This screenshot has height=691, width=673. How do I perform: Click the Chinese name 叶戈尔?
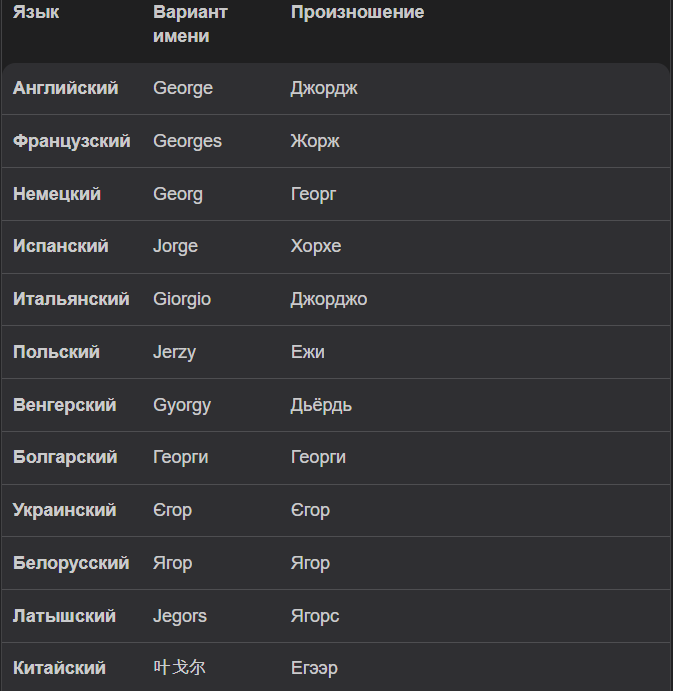pos(179,667)
